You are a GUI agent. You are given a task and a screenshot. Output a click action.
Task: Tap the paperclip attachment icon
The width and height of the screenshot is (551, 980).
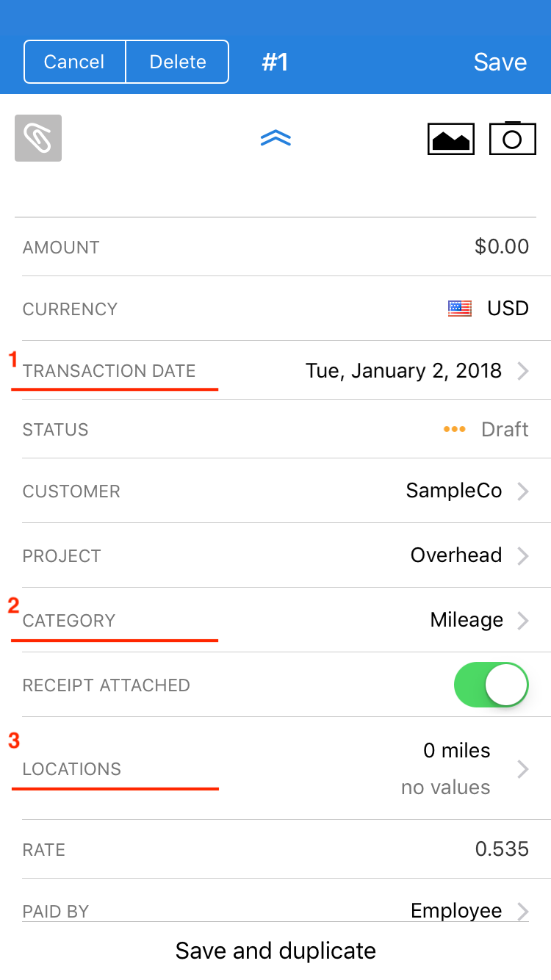point(38,138)
